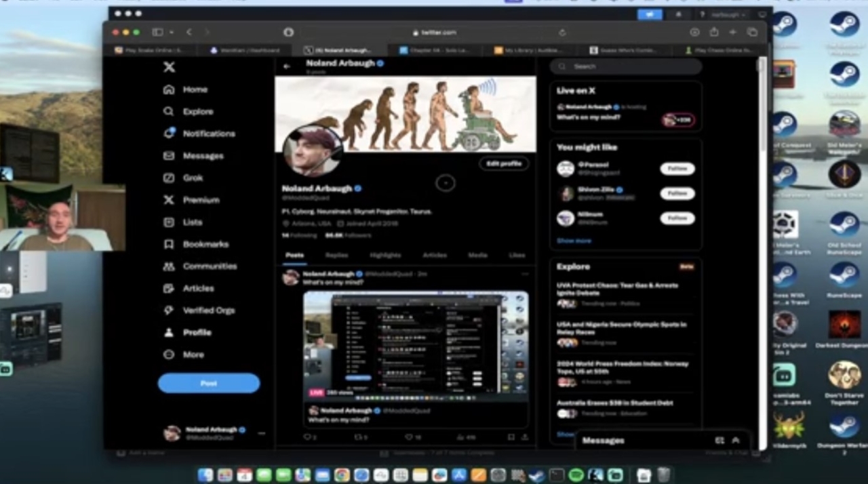Image resolution: width=868 pixels, height=484 pixels.
Task: Expand the Messages drawer with the chevron
Action: point(736,441)
